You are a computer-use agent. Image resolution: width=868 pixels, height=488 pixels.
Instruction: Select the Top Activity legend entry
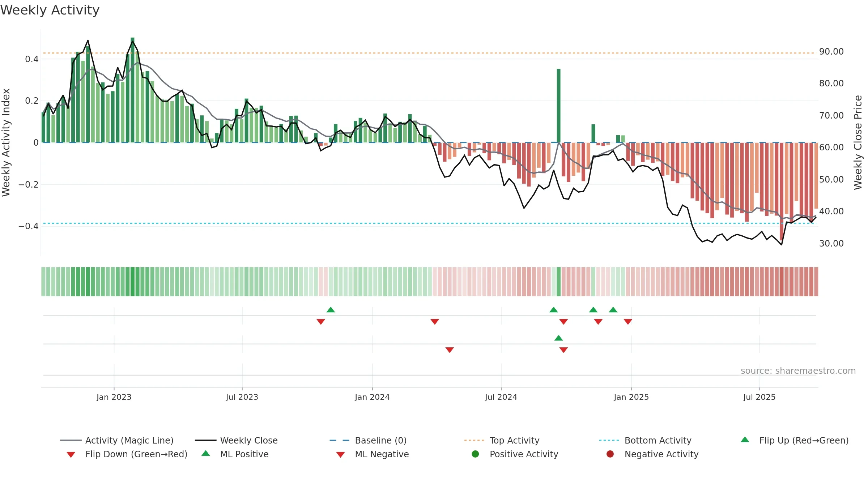(502, 440)
